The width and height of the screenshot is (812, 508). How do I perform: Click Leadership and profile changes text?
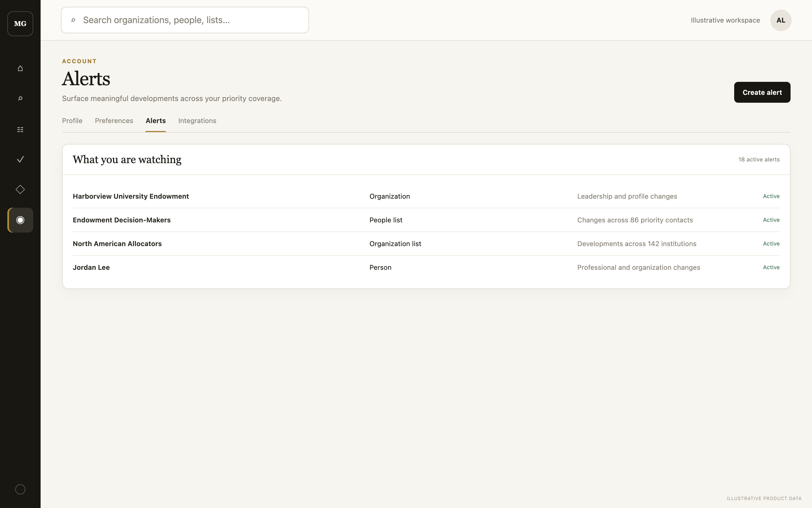tap(627, 196)
